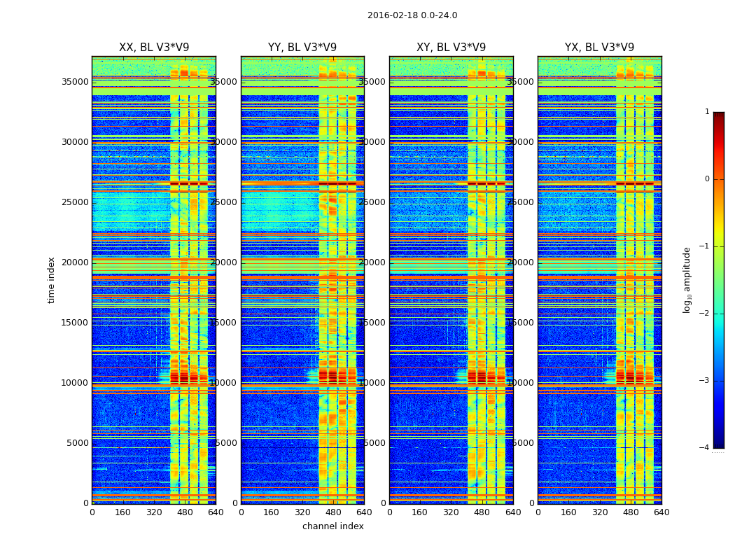Click the 640 channel tick under YX plot

tap(661, 512)
